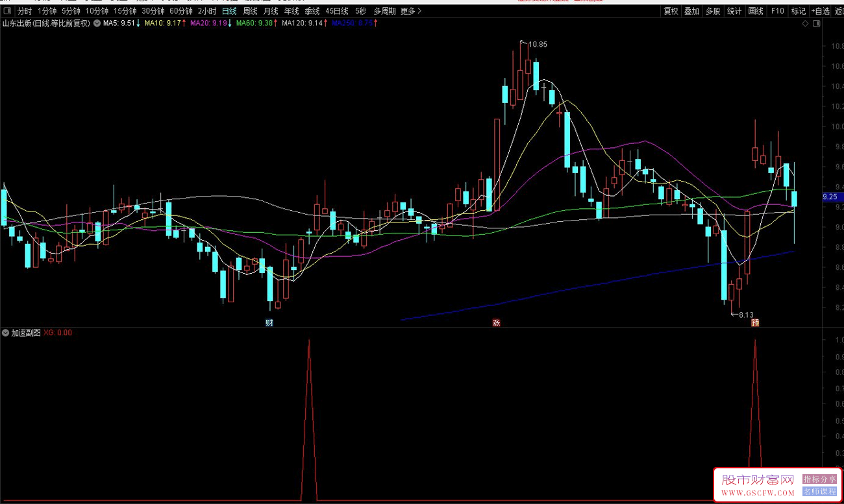Viewport: 844px width, 504px height.
Task: Open the 指标分享 link
Action: click(820, 479)
